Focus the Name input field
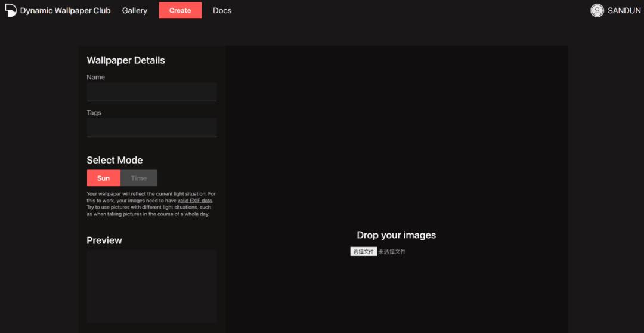644x333 pixels. click(152, 92)
